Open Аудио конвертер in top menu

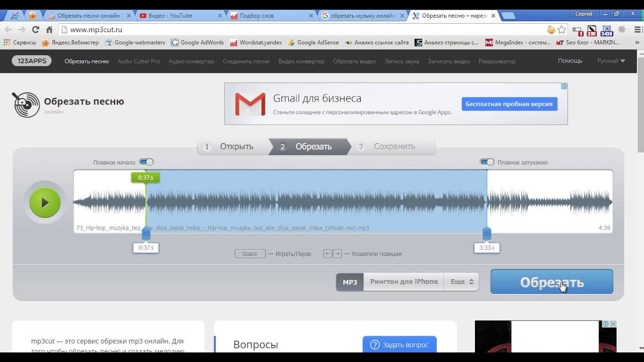[x=191, y=61]
